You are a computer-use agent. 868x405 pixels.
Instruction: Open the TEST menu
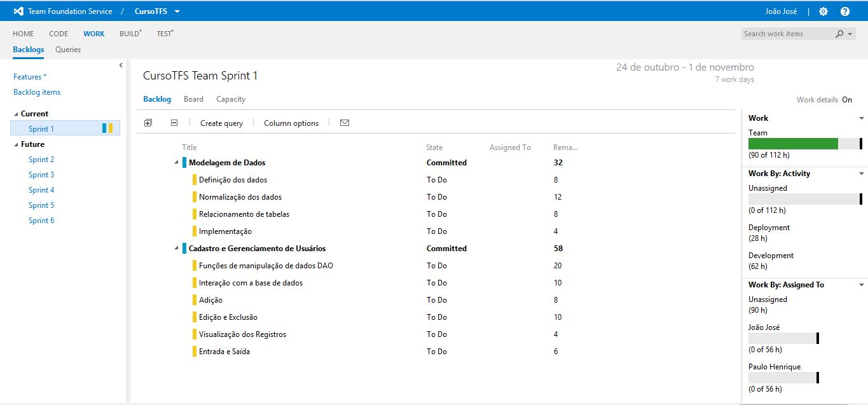tap(165, 34)
